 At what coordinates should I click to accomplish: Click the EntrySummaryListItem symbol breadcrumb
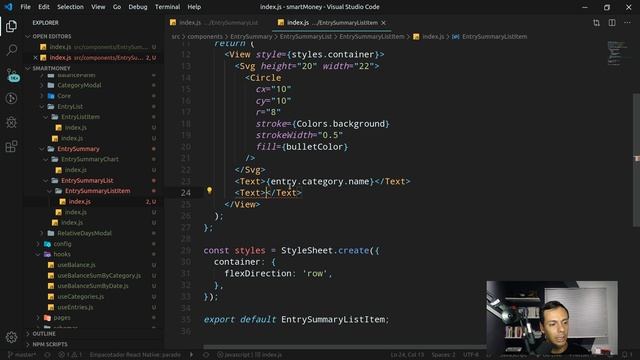click(x=490, y=37)
